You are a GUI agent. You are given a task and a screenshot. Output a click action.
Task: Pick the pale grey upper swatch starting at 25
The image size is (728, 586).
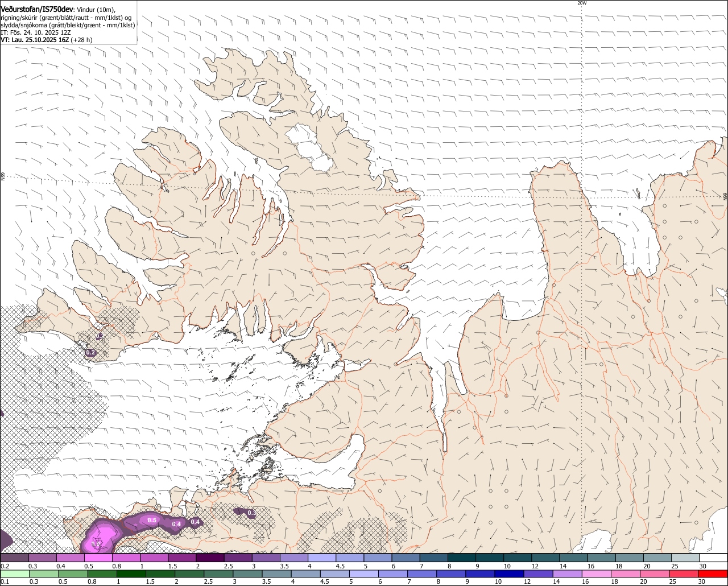point(685,558)
